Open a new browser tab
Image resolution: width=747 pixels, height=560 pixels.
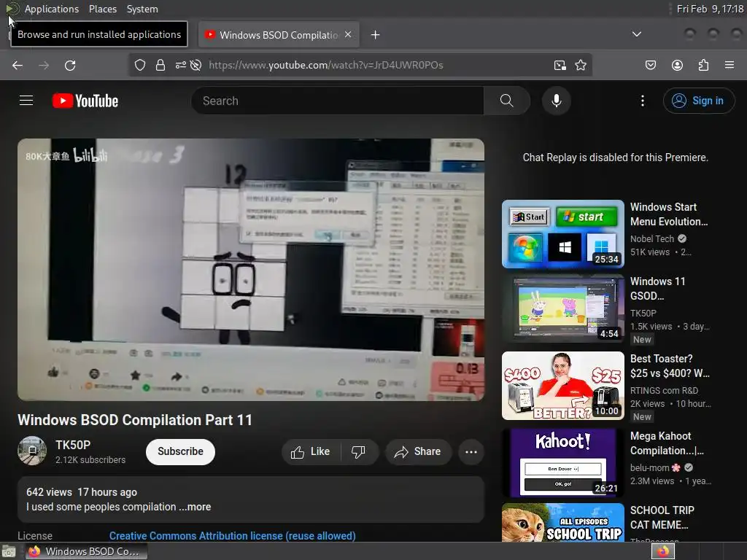click(376, 35)
